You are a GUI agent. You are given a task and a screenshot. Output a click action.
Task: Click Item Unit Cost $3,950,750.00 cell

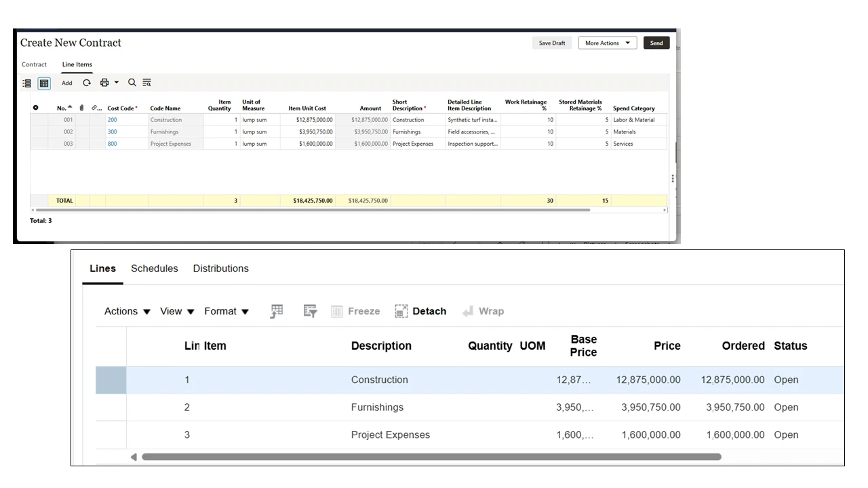[x=307, y=132]
